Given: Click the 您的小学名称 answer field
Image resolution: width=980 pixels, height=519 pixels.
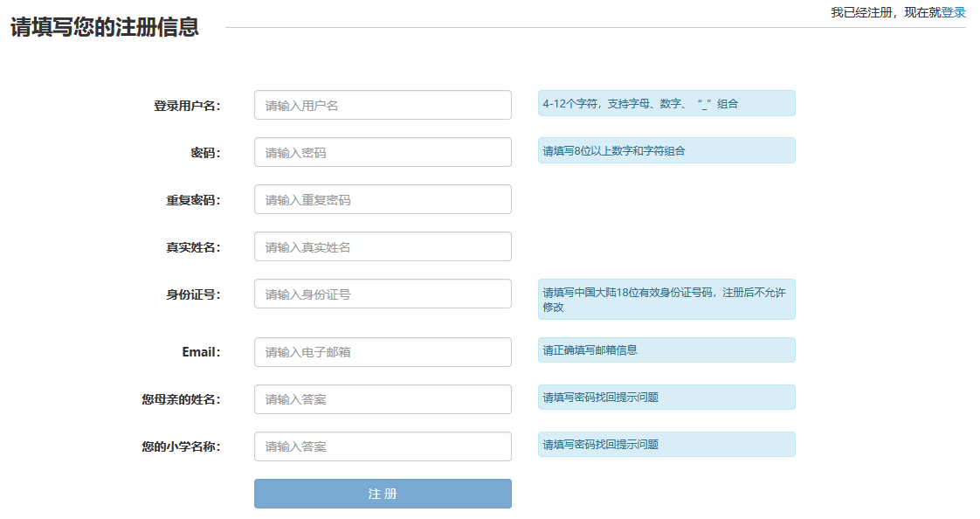Looking at the screenshot, I should 383,446.
